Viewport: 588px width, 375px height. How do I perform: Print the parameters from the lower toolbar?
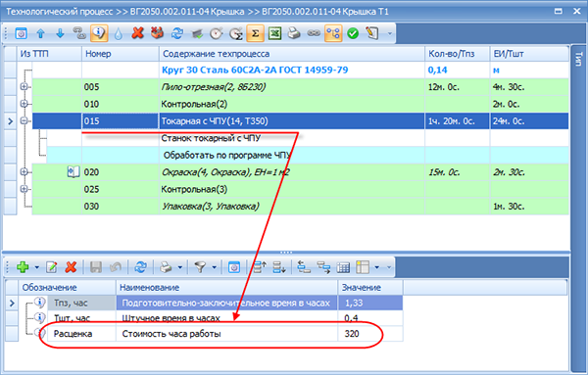tap(166, 267)
